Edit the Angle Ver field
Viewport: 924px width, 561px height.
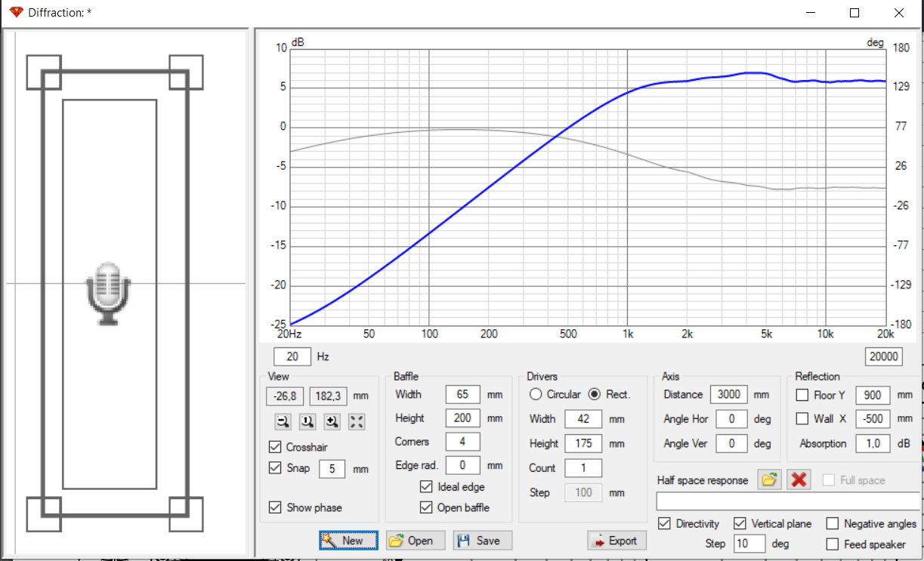point(732,443)
